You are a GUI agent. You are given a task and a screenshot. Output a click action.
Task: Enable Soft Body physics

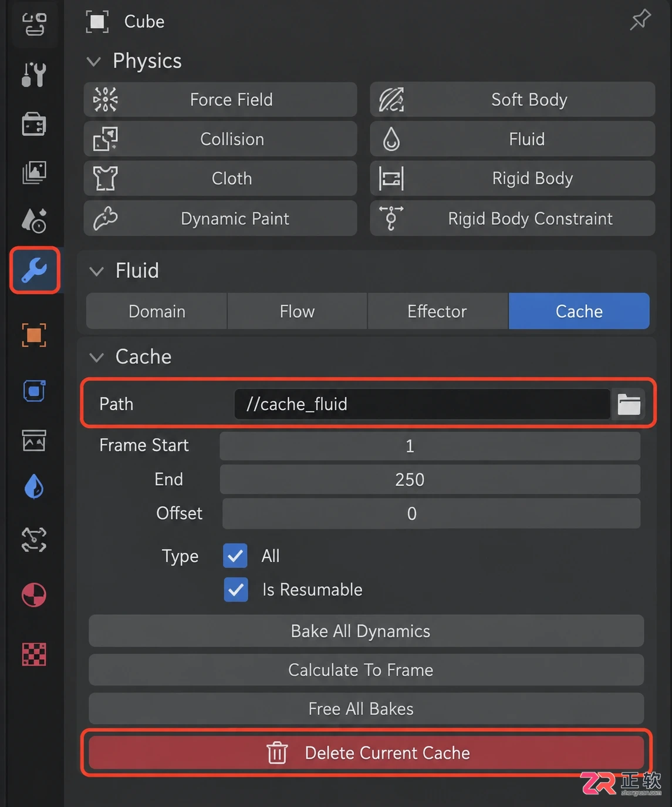[x=512, y=100]
